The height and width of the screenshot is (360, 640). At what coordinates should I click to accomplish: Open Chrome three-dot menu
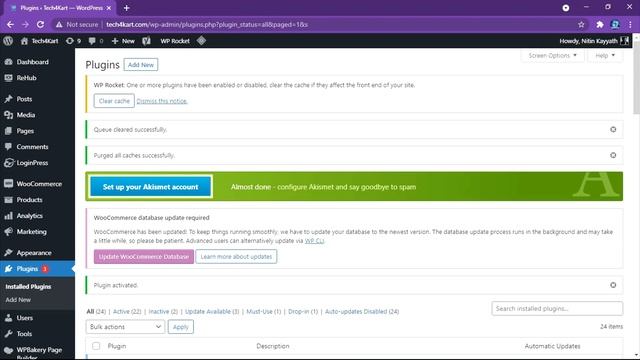tap(630, 24)
